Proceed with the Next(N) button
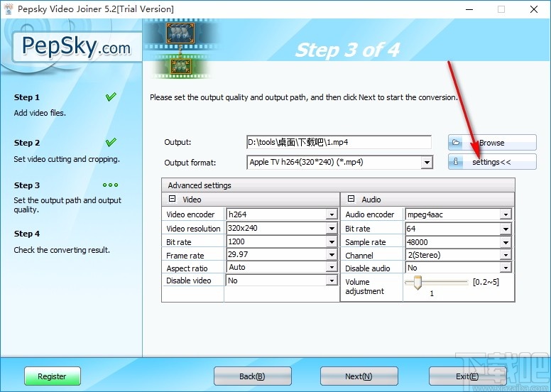The height and width of the screenshot is (392, 551). pos(359,376)
